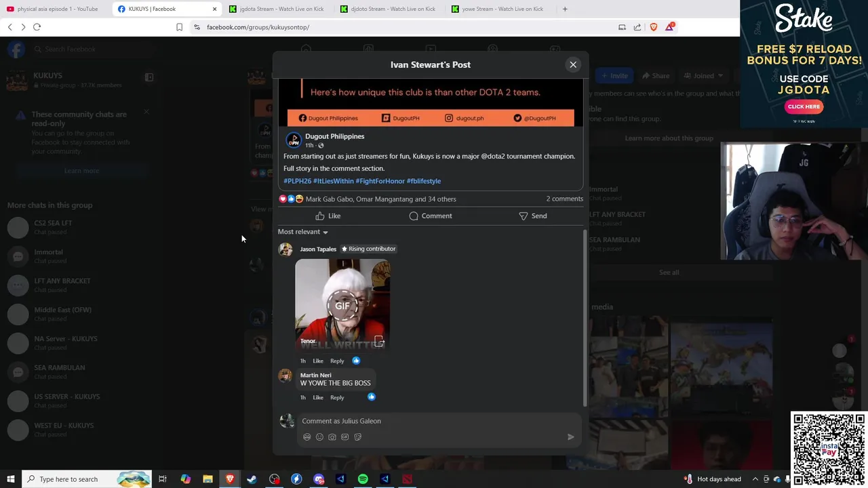
Task: Reload the Facebook page
Action: pyautogui.click(x=37, y=27)
